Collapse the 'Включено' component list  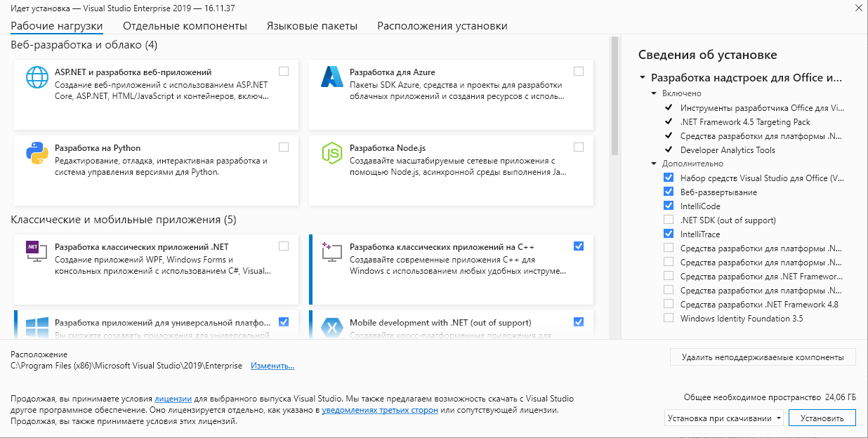tap(655, 93)
